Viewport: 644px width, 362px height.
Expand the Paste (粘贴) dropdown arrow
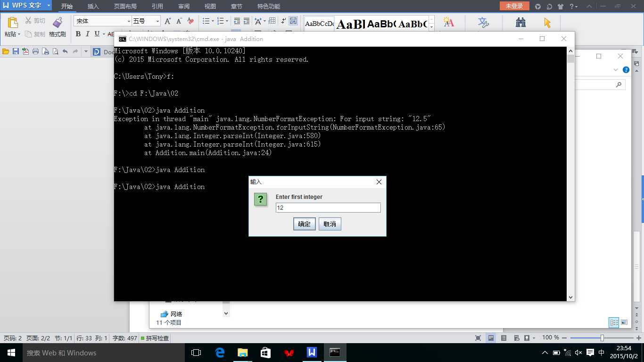(19, 34)
